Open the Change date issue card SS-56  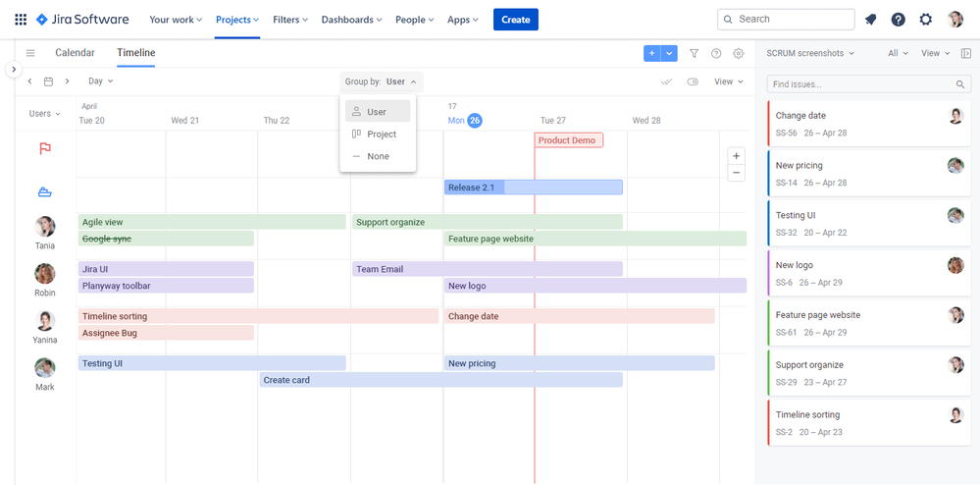pyautogui.click(x=869, y=124)
